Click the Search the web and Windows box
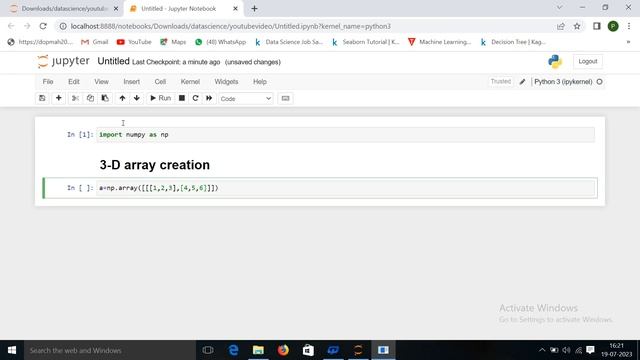The height and width of the screenshot is (360, 640). pos(110,350)
